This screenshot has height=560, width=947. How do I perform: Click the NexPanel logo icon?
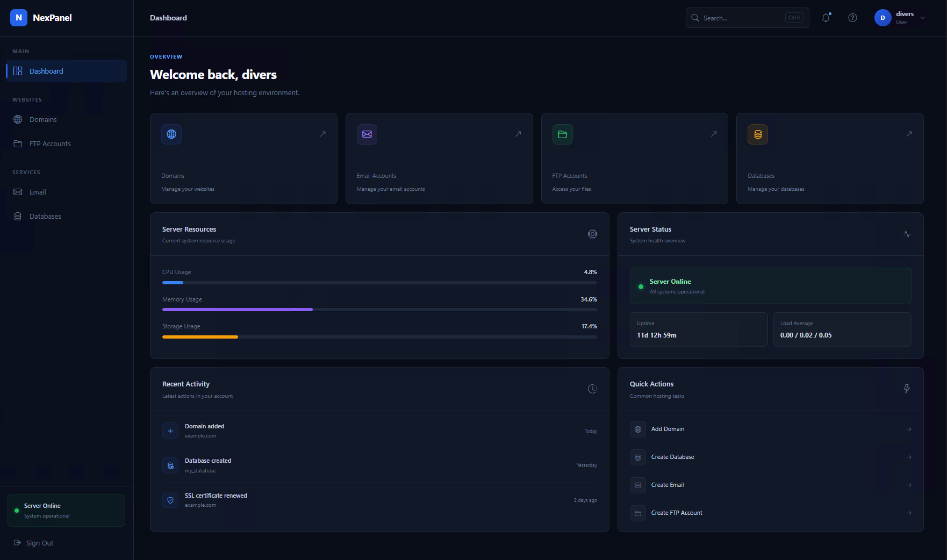[19, 18]
